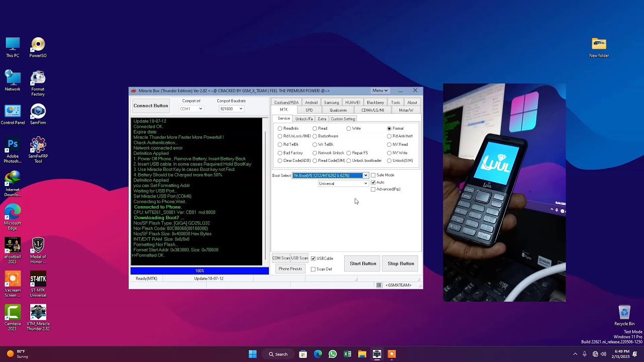Open WhatsApp from the taskbar

click(x=333, y=354)
